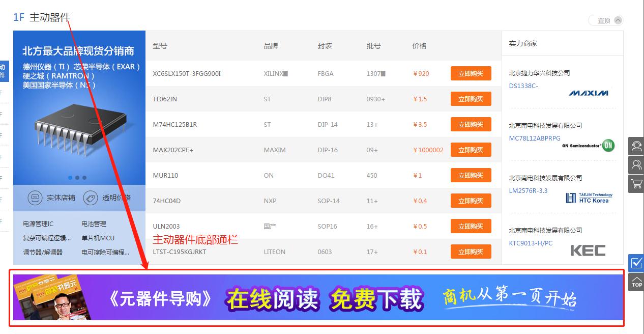The height and width of the screenshot is (334, 644).
Task: Open the MC78L12ABPRPG part link
Action: [535, 138]
